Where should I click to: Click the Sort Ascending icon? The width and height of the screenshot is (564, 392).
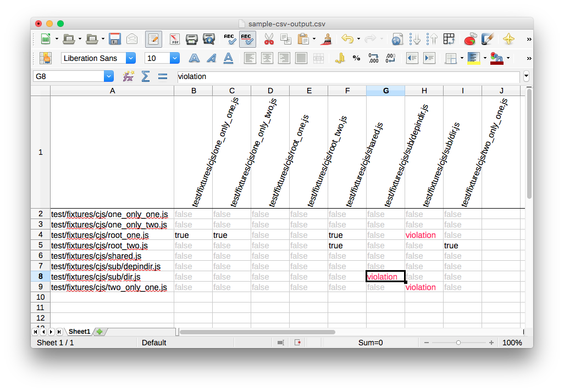[416, 39]
